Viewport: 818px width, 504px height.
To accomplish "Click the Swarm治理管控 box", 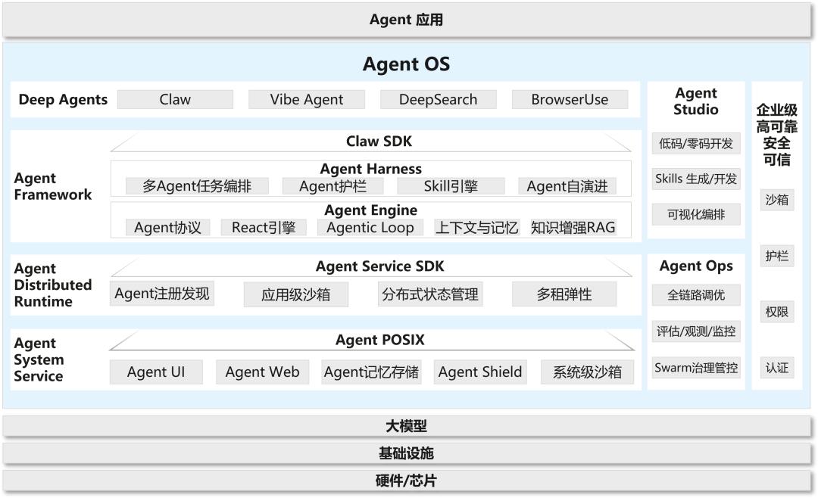I will click(695, 369).
